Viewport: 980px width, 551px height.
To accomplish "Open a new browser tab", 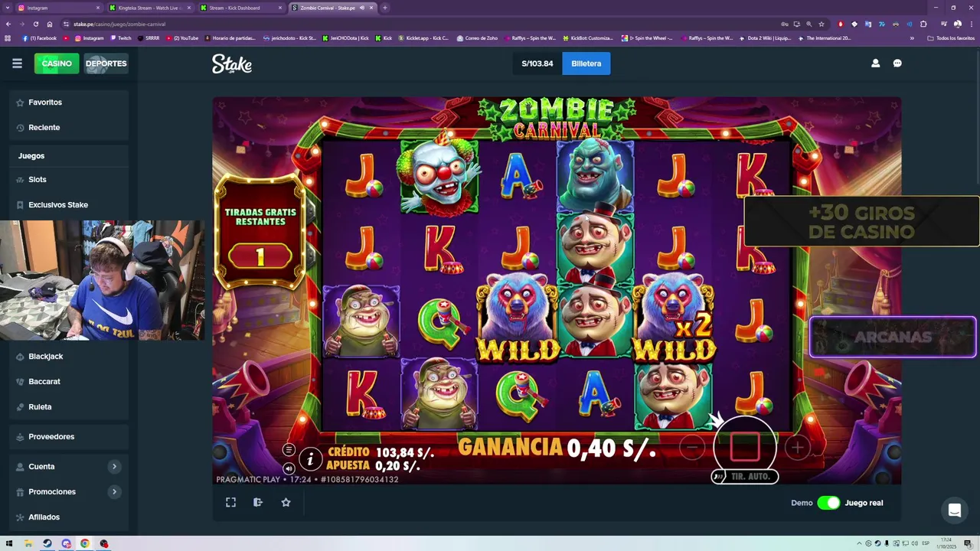I will 384,8.
